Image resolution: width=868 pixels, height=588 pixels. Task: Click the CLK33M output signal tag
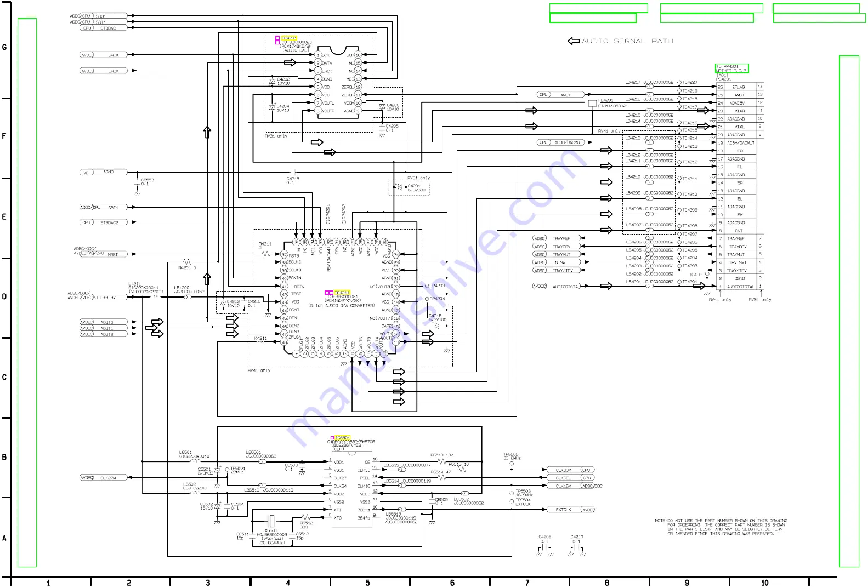point(570,470)
